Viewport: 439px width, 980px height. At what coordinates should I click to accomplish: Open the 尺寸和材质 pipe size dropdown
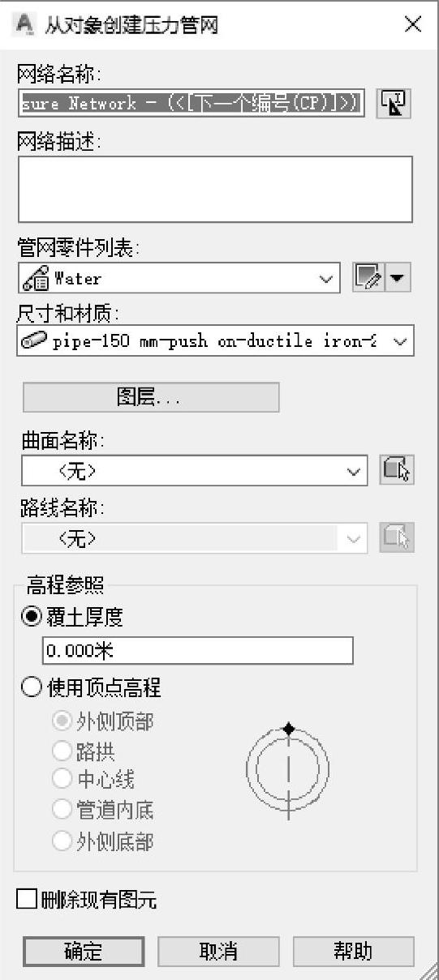(215, 340)
